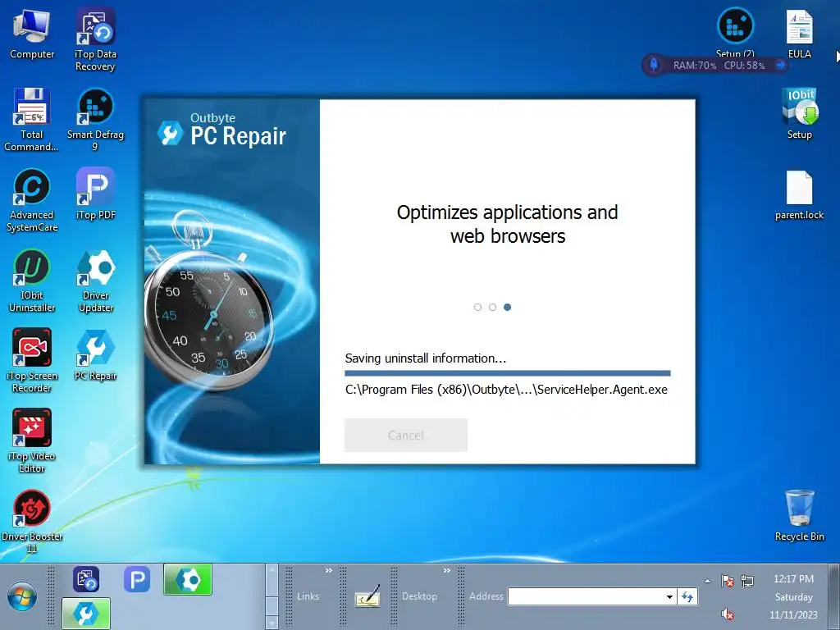The width and height of the screenshot is (840, 630).
Task: Open the Address bar dropdown arrow
Action: 669,597
